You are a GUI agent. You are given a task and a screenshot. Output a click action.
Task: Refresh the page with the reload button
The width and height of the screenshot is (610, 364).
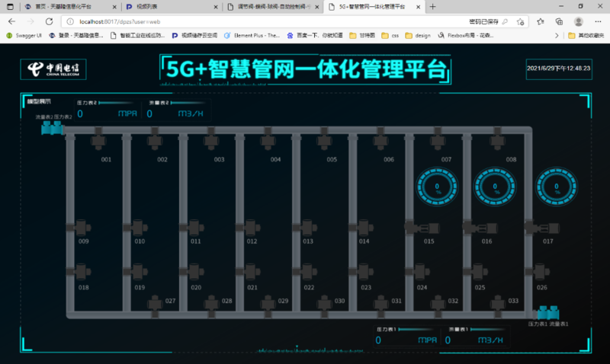click(x=49, y=21)
